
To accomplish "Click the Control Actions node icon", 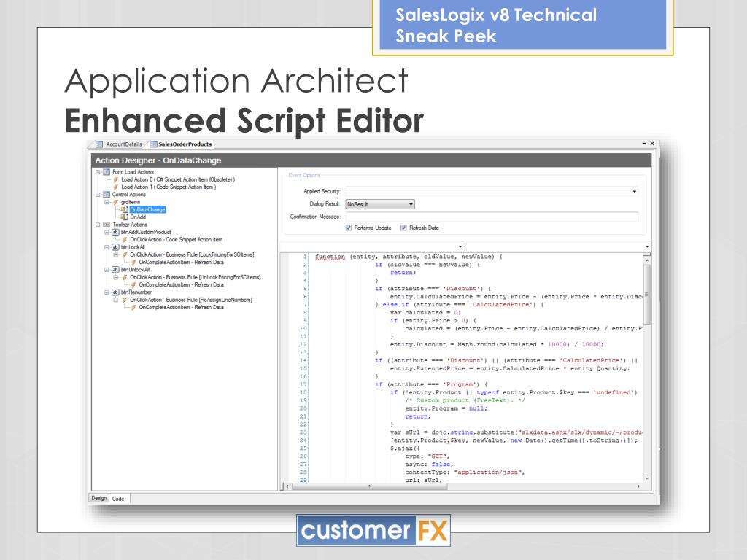I will tap(107, 194).
